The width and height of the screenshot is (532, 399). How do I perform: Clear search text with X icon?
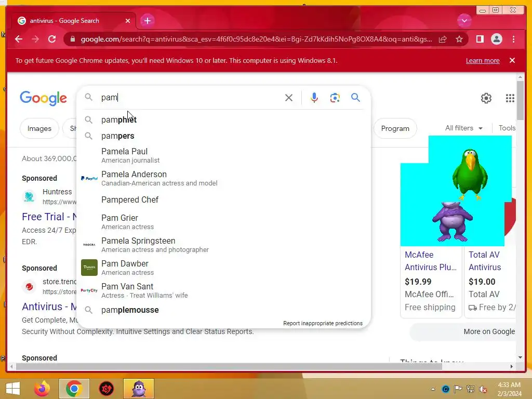289,98
